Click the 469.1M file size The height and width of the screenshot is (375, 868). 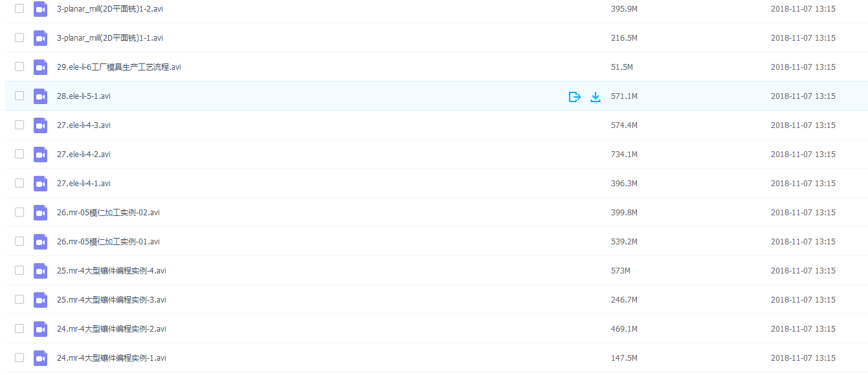click(624, 329)
